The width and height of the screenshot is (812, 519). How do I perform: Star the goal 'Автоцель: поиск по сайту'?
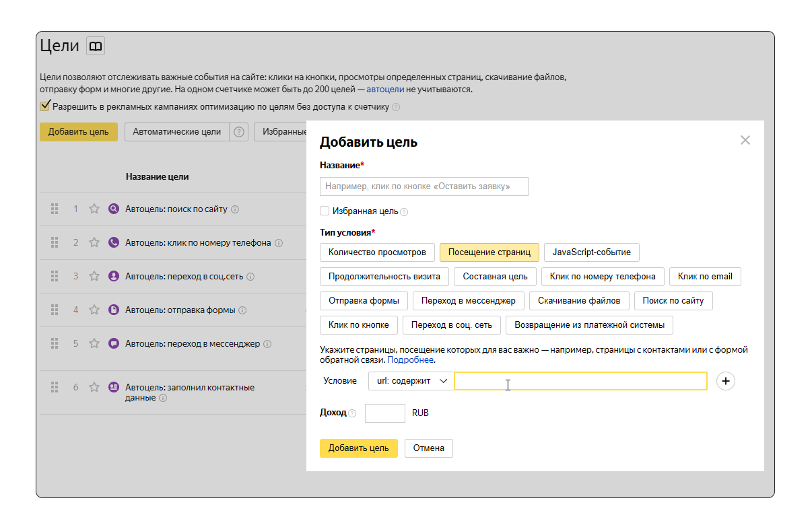coord(94,209)
